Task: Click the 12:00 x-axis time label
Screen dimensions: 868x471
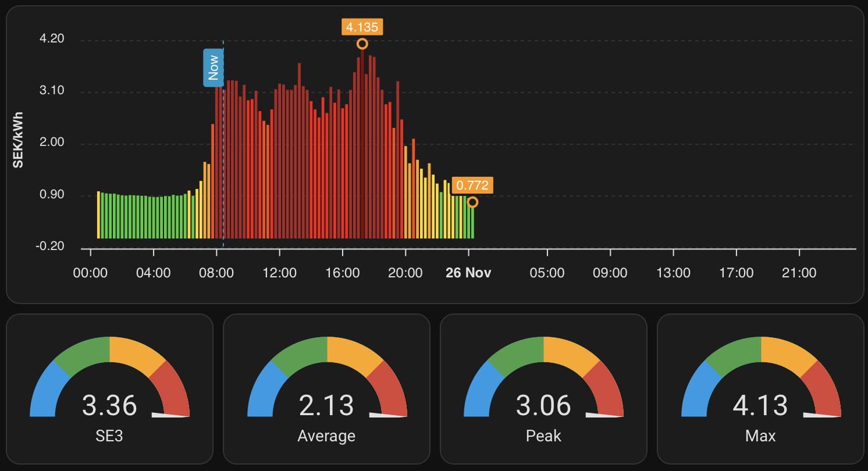Action: [280, 273]
